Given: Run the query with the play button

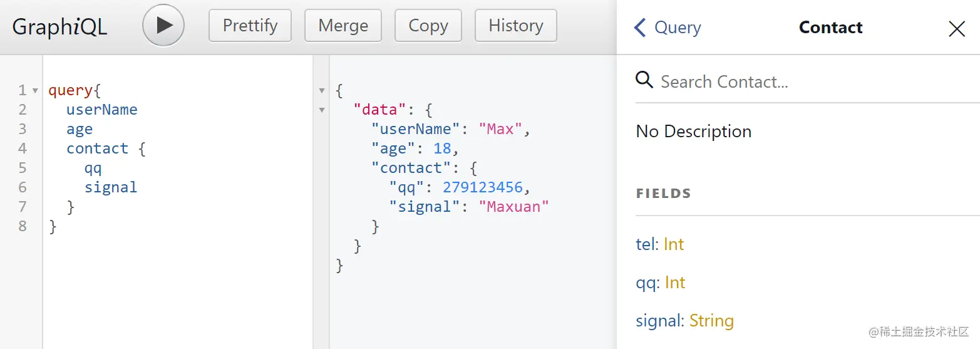Looking at the screenshot, I should click(x=163, y=26).
